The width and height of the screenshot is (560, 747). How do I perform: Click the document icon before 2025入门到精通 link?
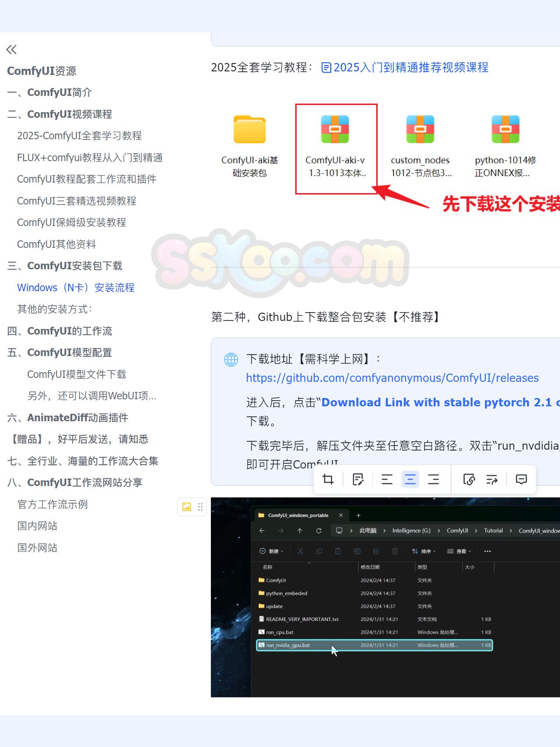click(326, 67)
